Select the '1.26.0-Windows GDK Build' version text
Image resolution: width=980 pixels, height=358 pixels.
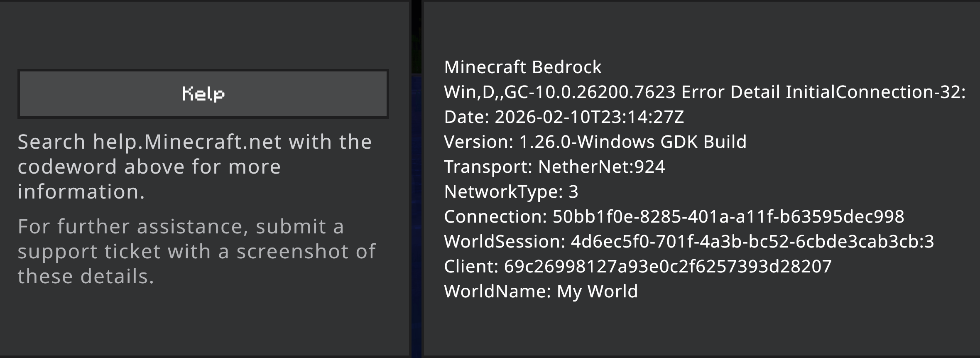632,142
